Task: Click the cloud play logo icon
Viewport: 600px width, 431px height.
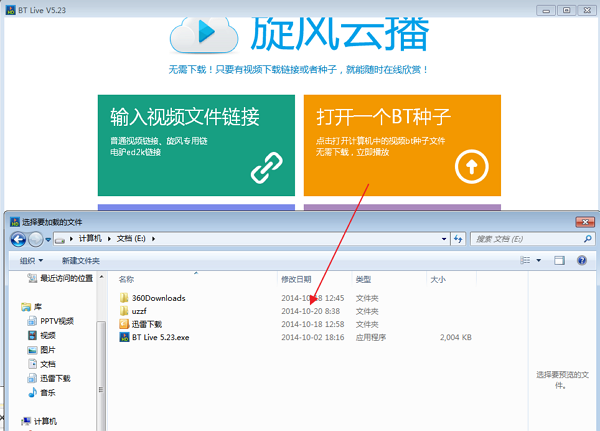Action: pos(204,34)
